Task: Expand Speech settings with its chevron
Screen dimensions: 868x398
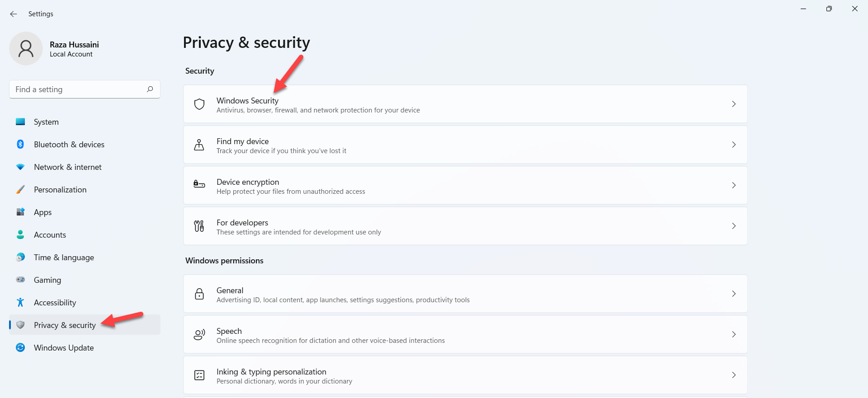Action: [734, 334]
